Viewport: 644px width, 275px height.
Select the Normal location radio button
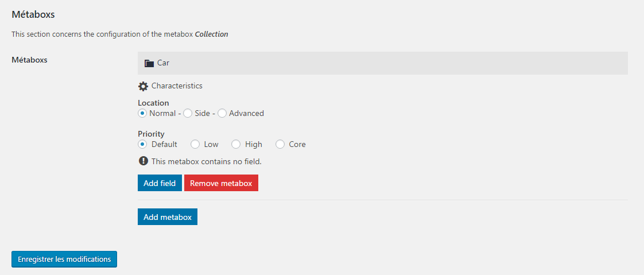pyautogui.click(x=142, y=113)
